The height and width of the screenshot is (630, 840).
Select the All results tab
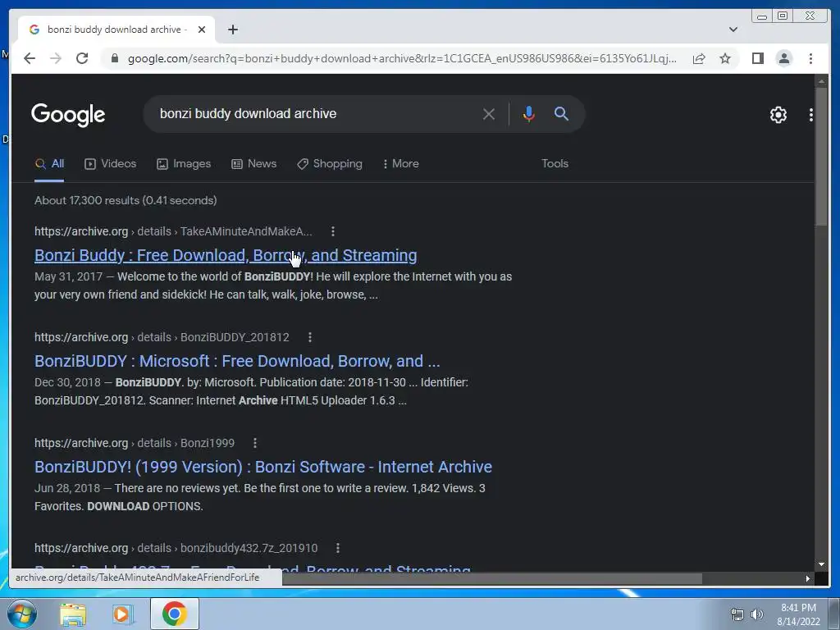tap(49, 164)
